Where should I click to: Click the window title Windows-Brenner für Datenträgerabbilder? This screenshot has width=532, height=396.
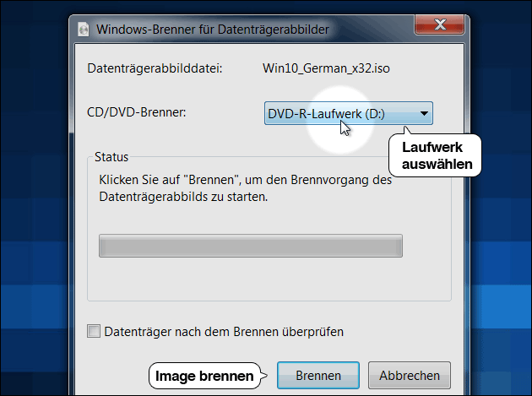(x=213, y=30)
